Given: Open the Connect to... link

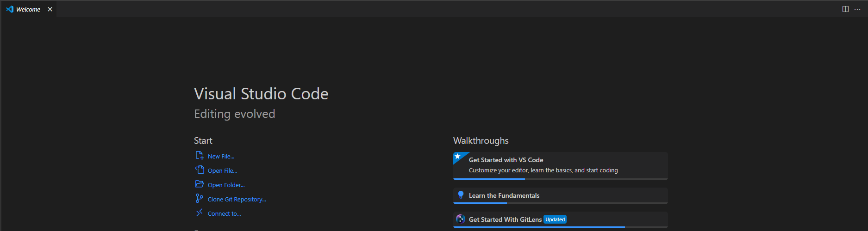Looking at the screenshot, I should point(224,213).
